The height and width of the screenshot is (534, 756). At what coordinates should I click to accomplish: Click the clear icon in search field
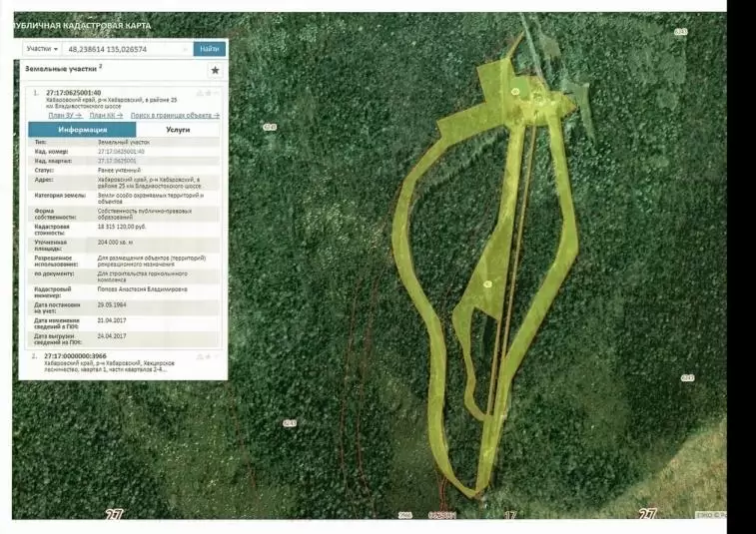click(185, 48)
